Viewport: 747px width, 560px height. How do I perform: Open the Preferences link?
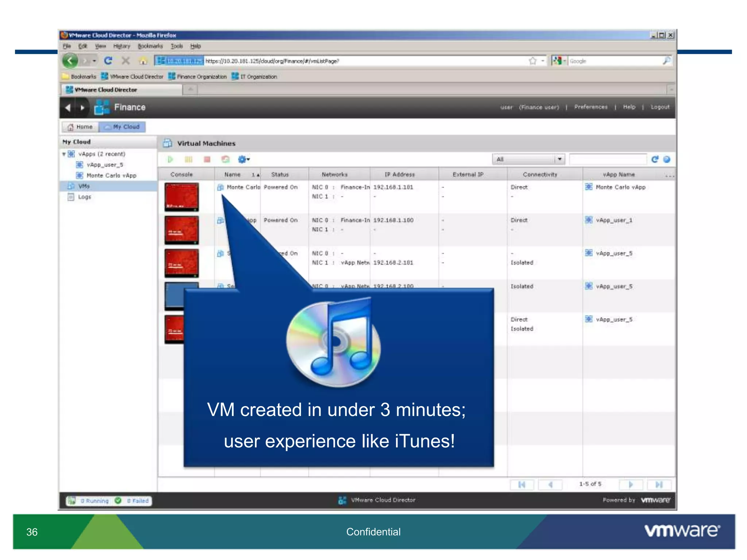point(591,107)
